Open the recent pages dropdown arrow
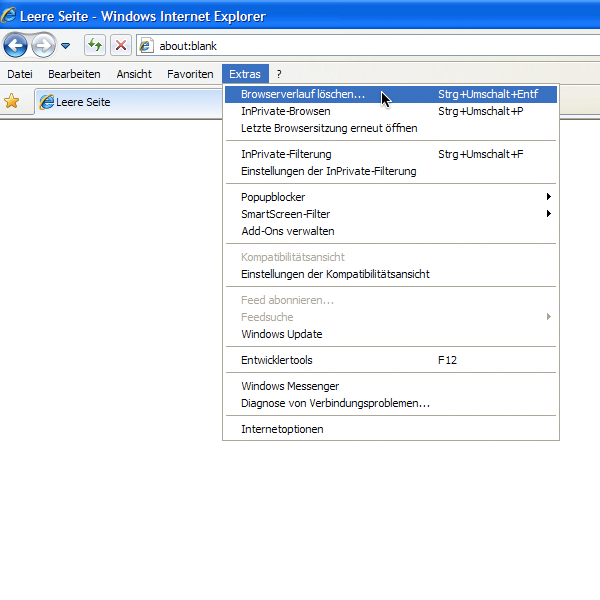 click(x=65, y=46)
